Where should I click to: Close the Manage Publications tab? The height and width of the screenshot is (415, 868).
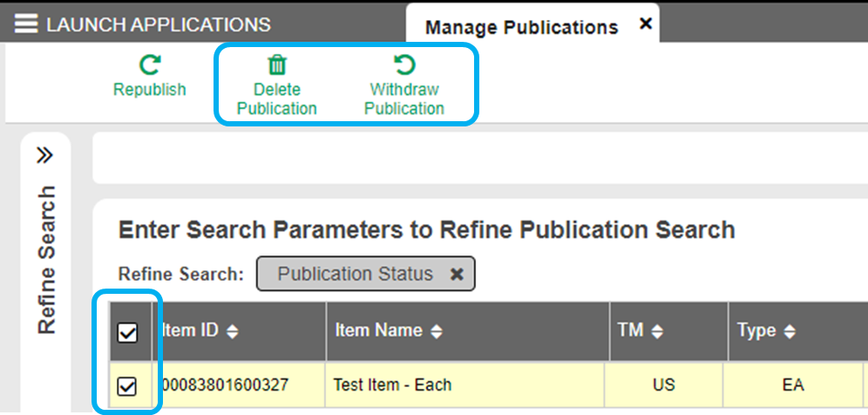[646, 24]
